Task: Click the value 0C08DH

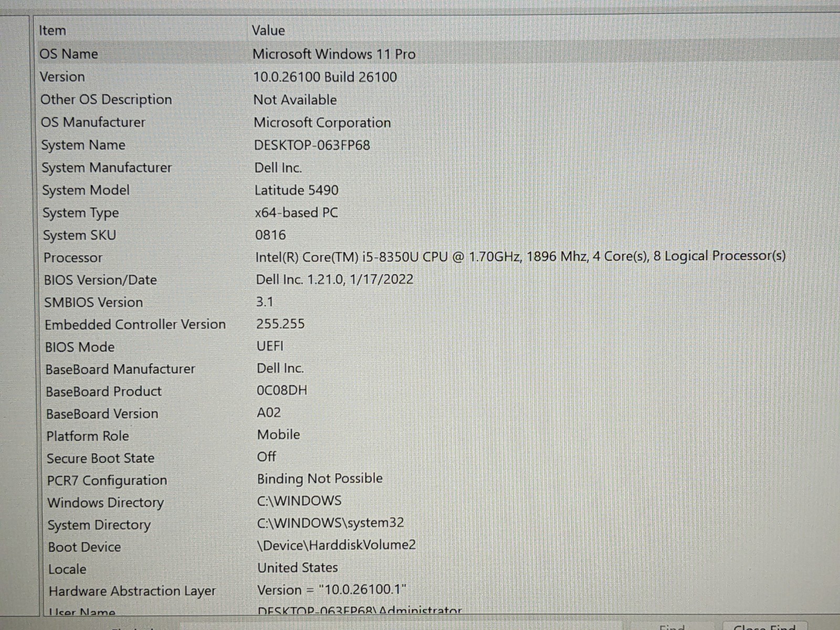Action: (282, 390)
